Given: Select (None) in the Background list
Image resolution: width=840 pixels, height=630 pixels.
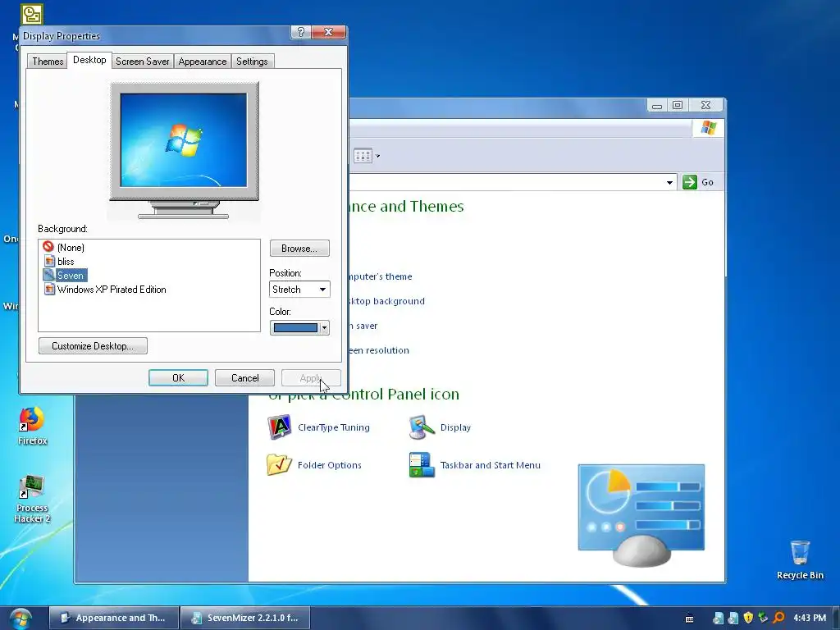Looking at the screenshot, I should tap(64, 247).
